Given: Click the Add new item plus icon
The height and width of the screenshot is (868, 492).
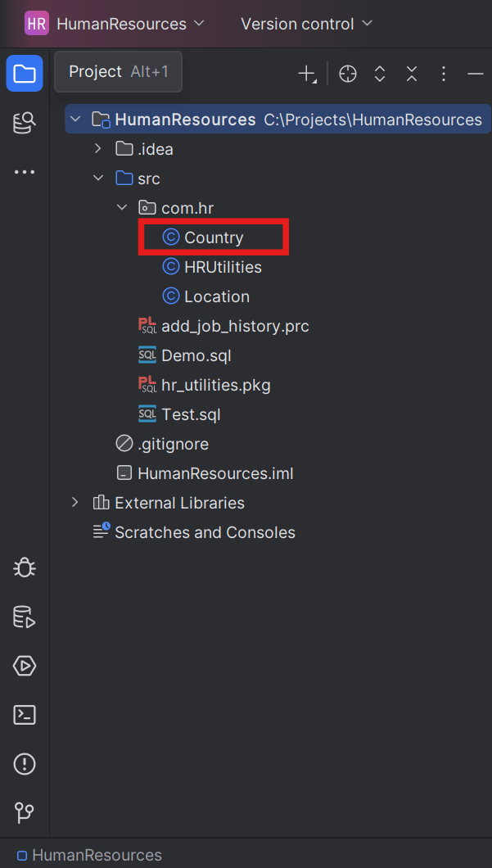Looking at the screenshot, I should click(305, 73).
